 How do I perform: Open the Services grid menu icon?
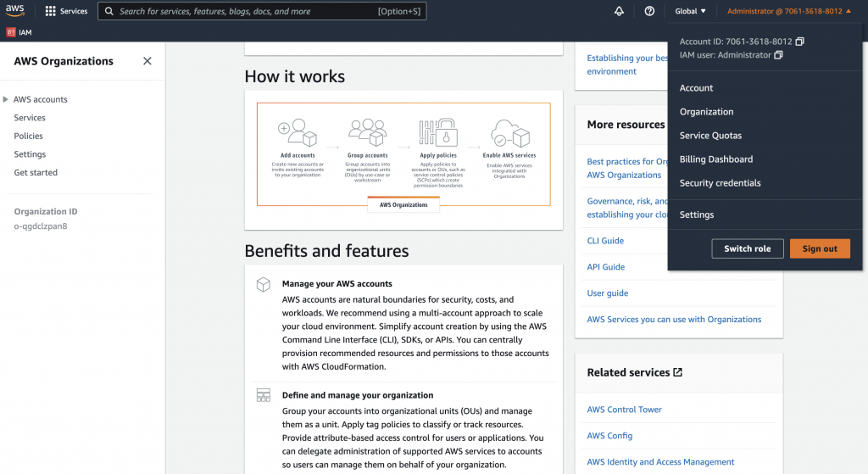click(x=50, y=11)
